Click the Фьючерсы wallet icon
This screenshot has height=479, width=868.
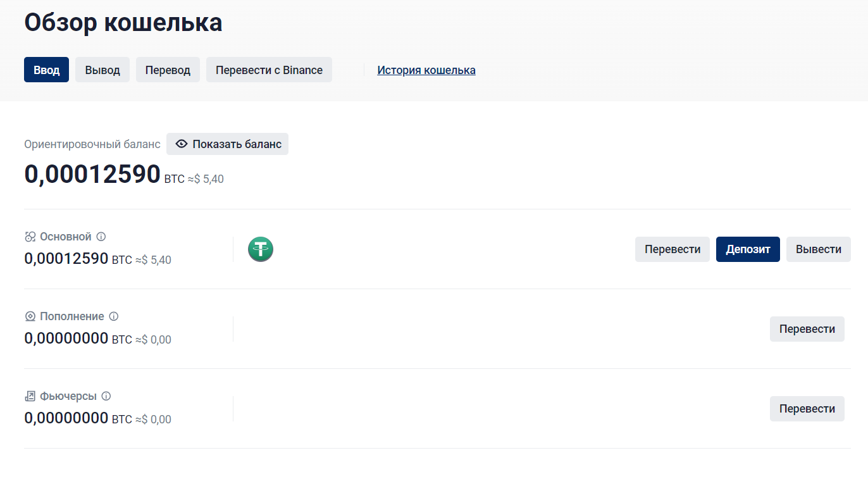[30, 396]
